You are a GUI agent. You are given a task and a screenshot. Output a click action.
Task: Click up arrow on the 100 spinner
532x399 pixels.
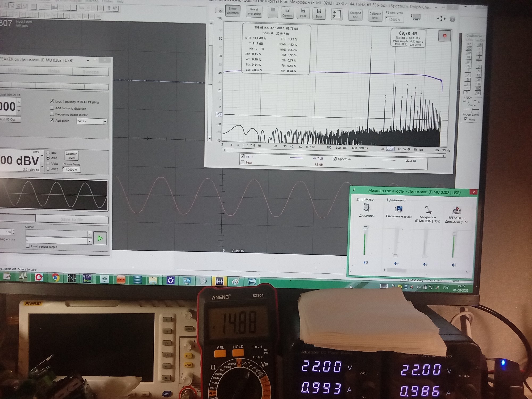click(13, 231)
